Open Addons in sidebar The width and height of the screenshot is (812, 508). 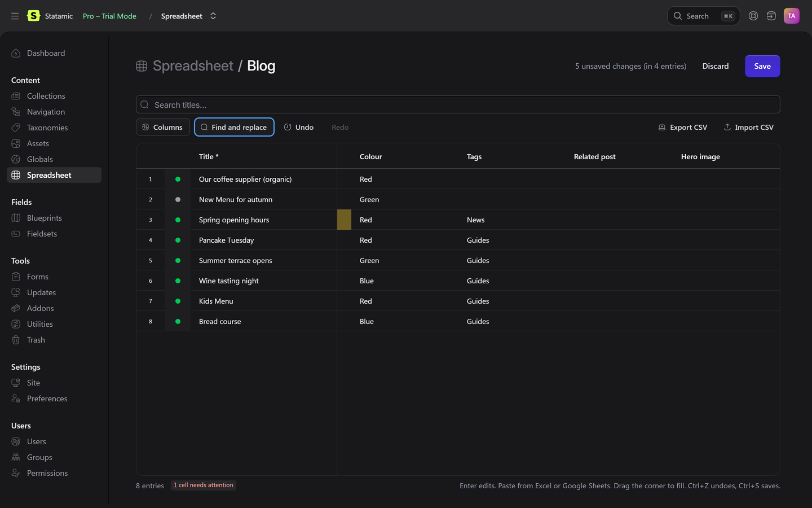(54, 308)
